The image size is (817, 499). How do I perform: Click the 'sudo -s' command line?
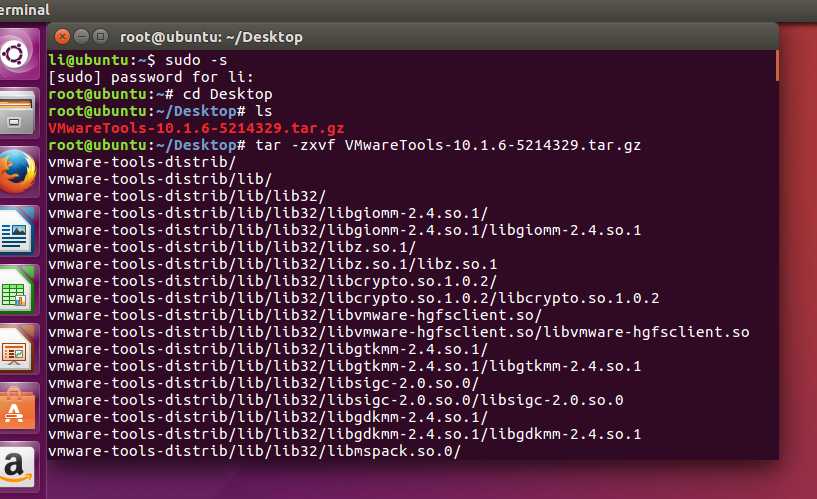[x=138, y=60]
